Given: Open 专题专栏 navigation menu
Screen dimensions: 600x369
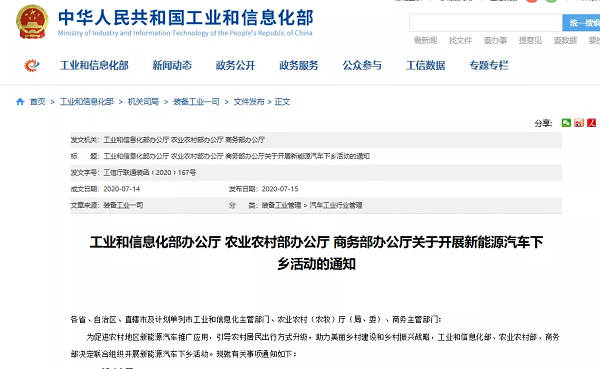Looking at the screenshot, I should pyautogui.click(x=489, y=65).
